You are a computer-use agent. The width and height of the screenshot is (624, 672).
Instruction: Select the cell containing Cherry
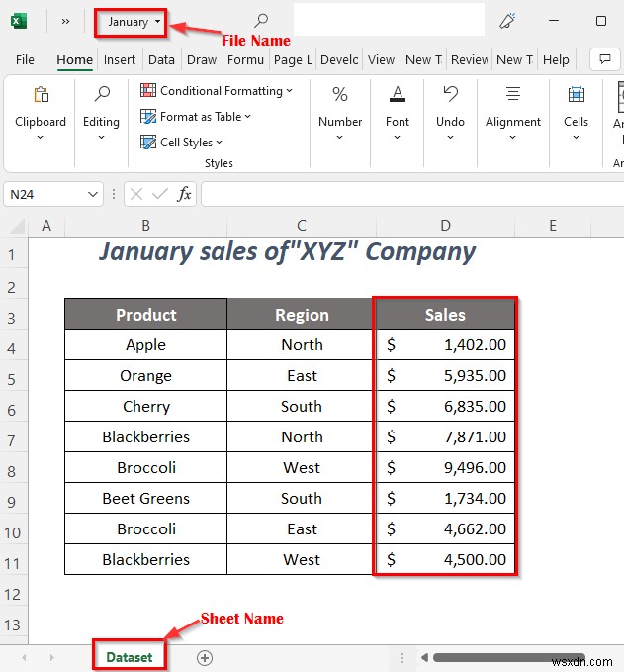(146, 407)
